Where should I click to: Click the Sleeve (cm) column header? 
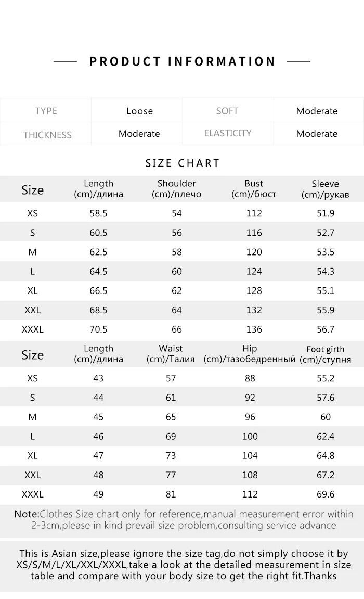click(x=325, y=189)
